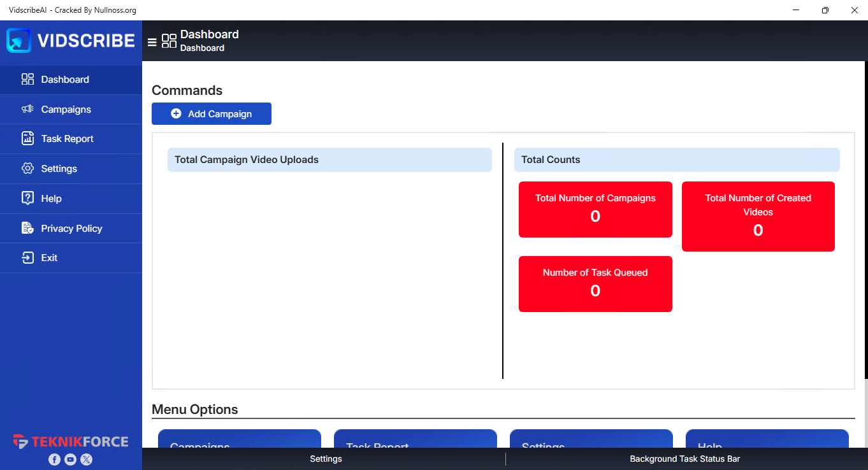Click the Total Campaign Video Uploads header
Screen dimensions: 868x470
pyautogui.click(x=329, y=160)
